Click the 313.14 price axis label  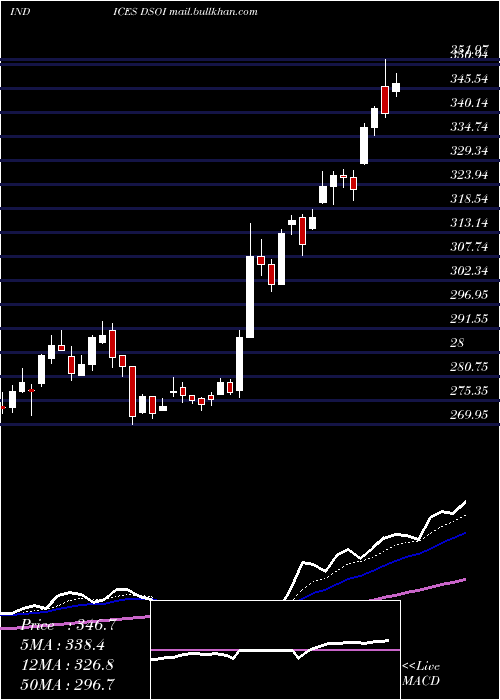point(469,223)
